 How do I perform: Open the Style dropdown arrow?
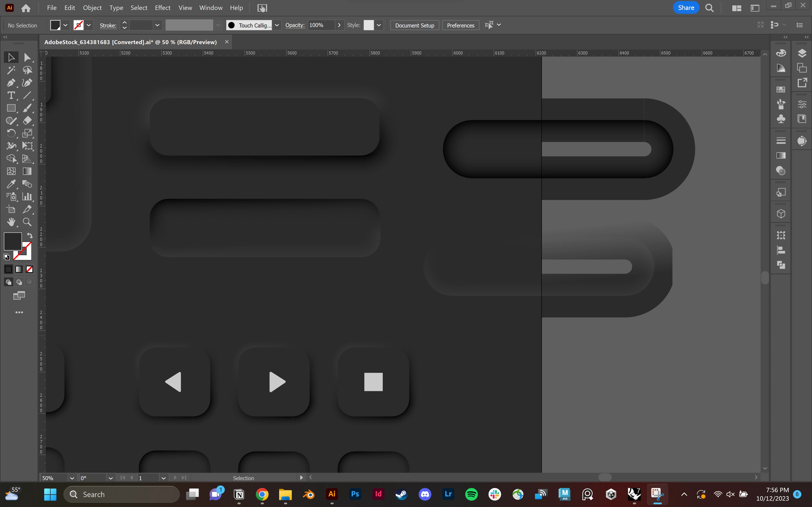(379, 25)
